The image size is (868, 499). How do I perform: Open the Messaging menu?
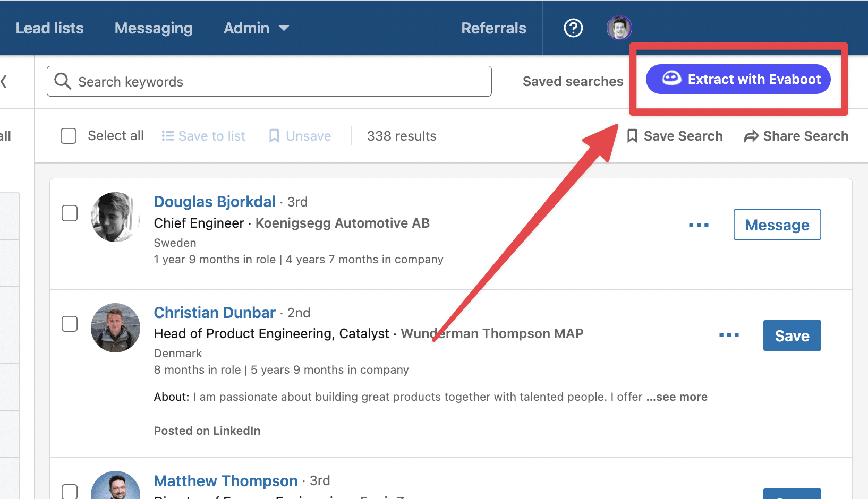pos(153,28)
